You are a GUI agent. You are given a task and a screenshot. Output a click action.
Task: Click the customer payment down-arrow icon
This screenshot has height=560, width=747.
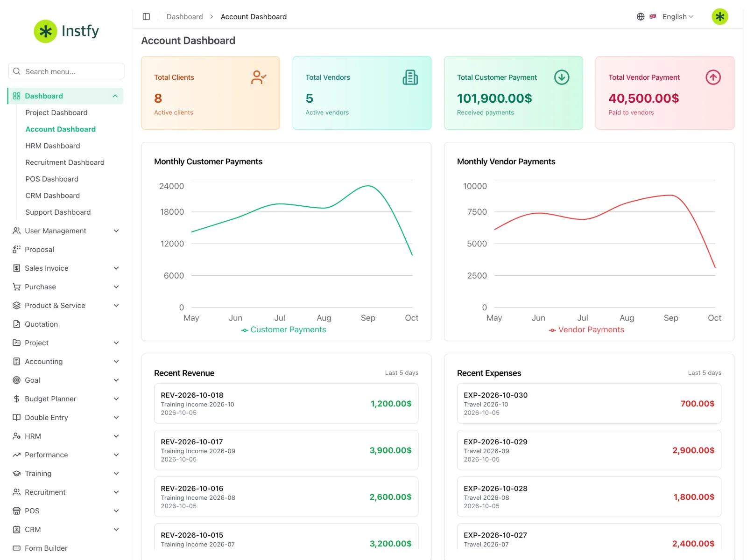562,77
